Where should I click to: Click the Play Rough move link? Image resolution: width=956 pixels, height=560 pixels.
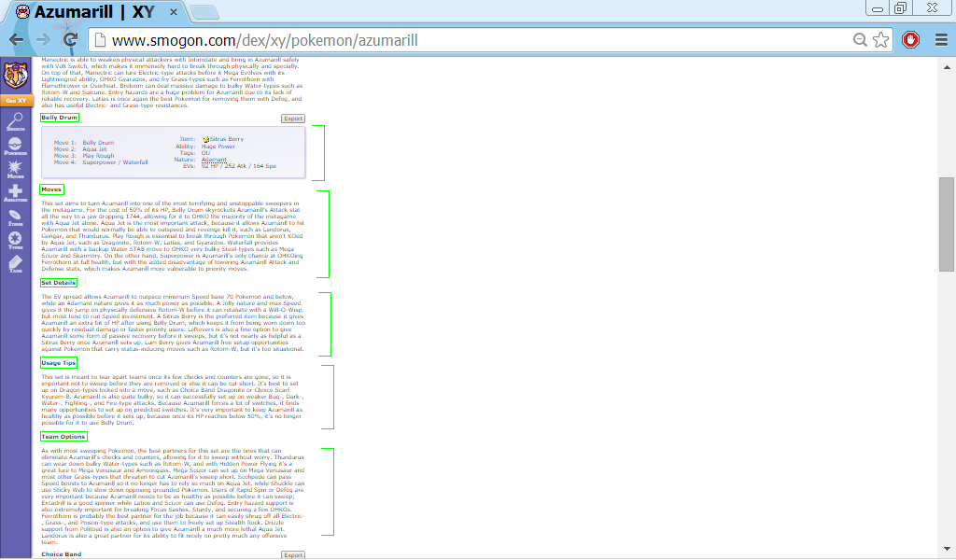point(98,156)
